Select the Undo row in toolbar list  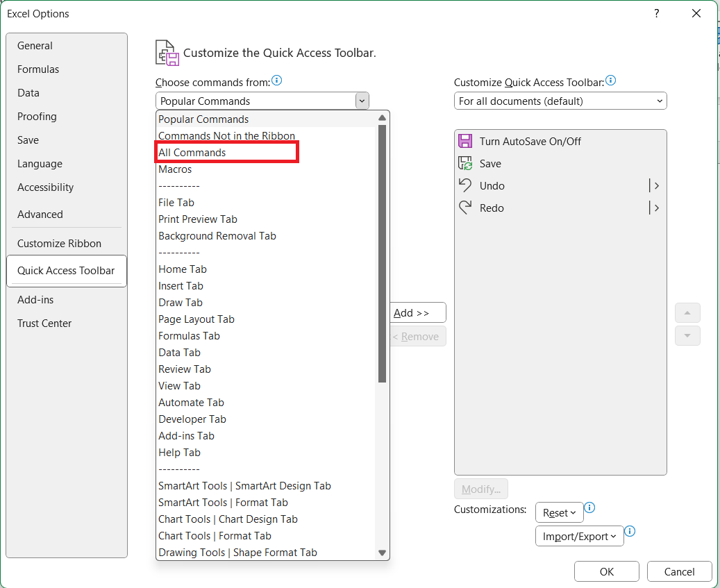(560, 185)
